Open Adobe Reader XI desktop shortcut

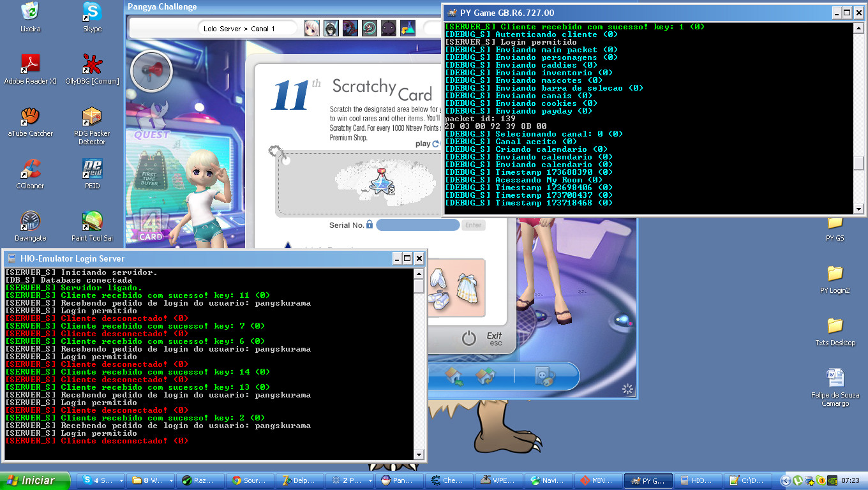click(30, 69)
